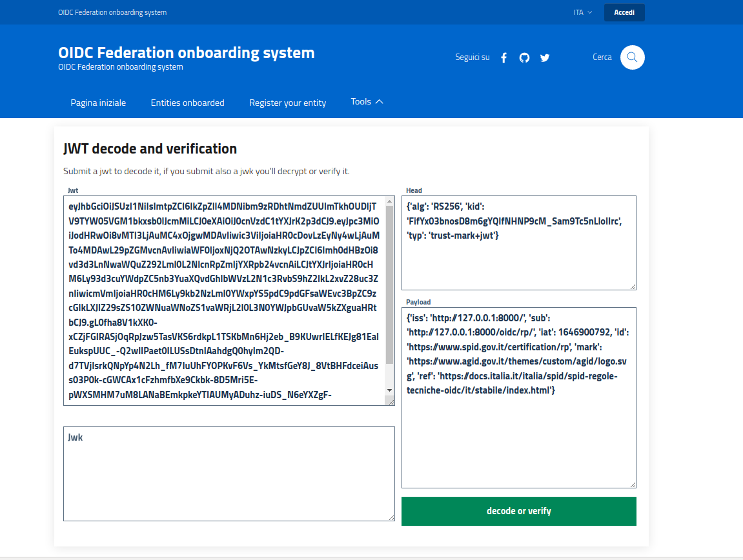This screenshot has height=560, width=743.
Task: Expand the Tools menu
Action: (x=367, y=102)
